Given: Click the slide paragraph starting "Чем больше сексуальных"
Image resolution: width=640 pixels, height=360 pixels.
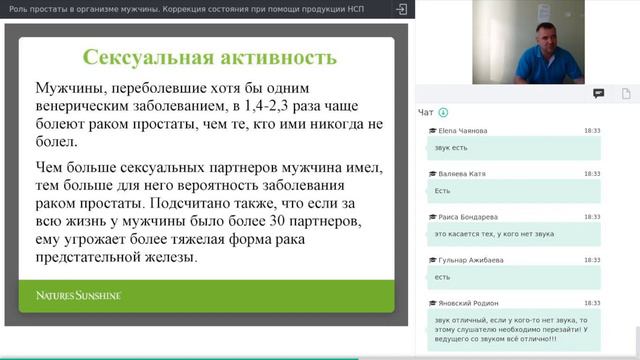Looking at the screenshot, I should [209, 212].
